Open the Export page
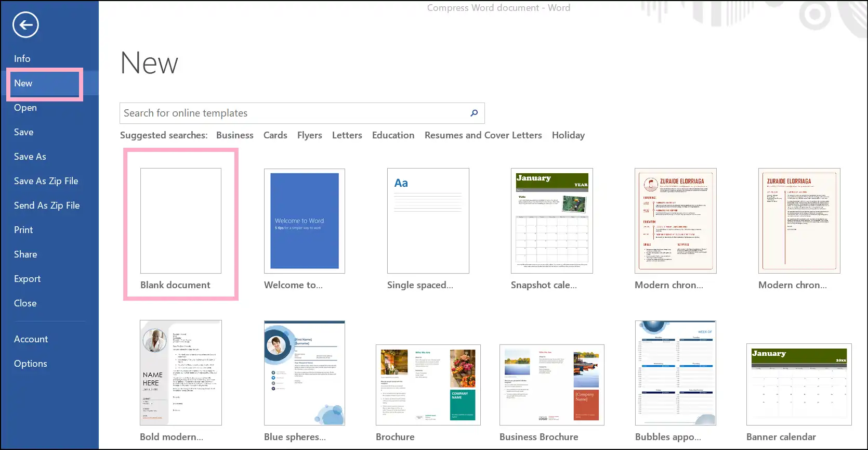 coord(28,279)
